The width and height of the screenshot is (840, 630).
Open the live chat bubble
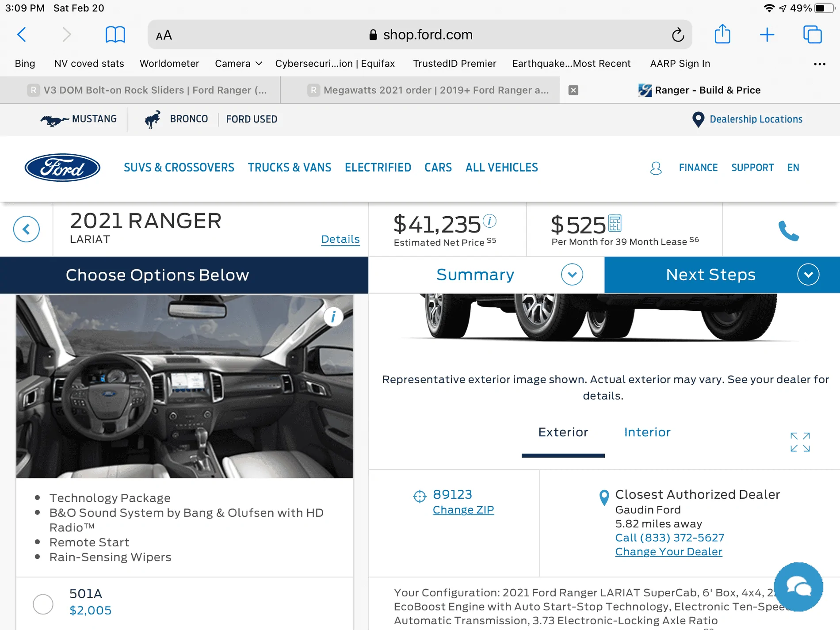pos(798,587)
